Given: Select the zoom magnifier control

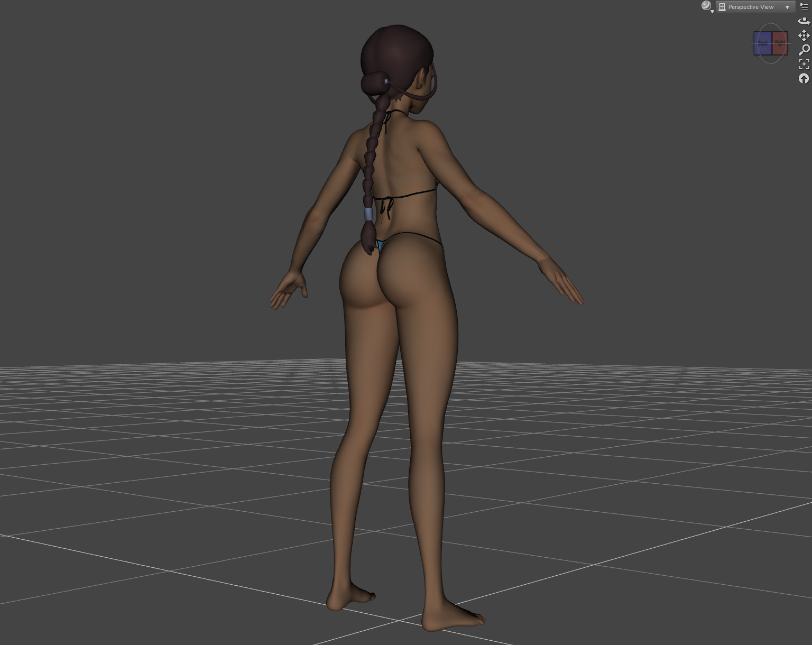Looking at the screenshot, I should coord(804,50).
